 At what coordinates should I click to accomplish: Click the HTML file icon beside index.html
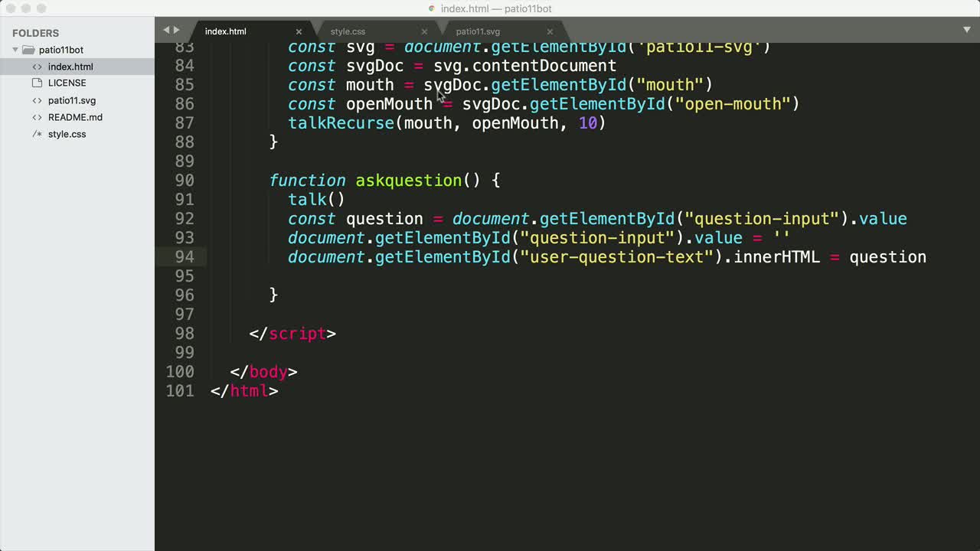pyautogui.click(x=37, y=67)
